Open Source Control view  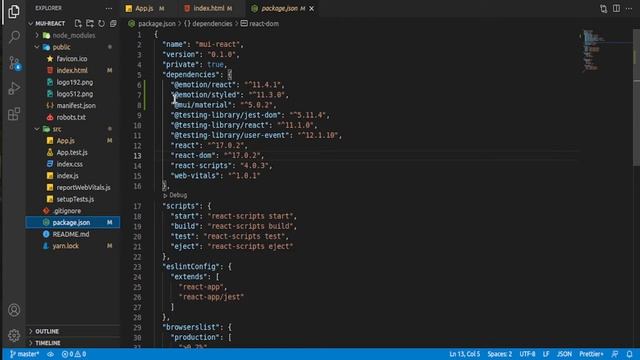[x=14, y=63]
